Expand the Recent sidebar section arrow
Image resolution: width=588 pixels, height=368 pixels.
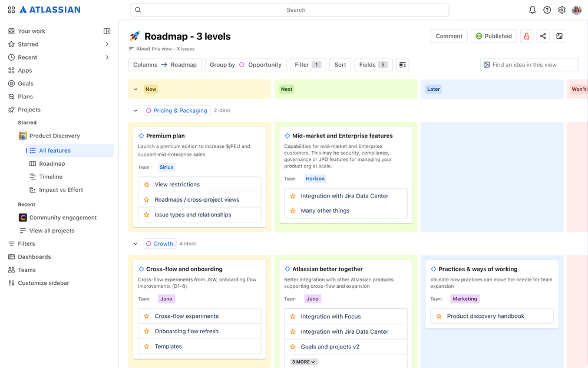(107, 57)
